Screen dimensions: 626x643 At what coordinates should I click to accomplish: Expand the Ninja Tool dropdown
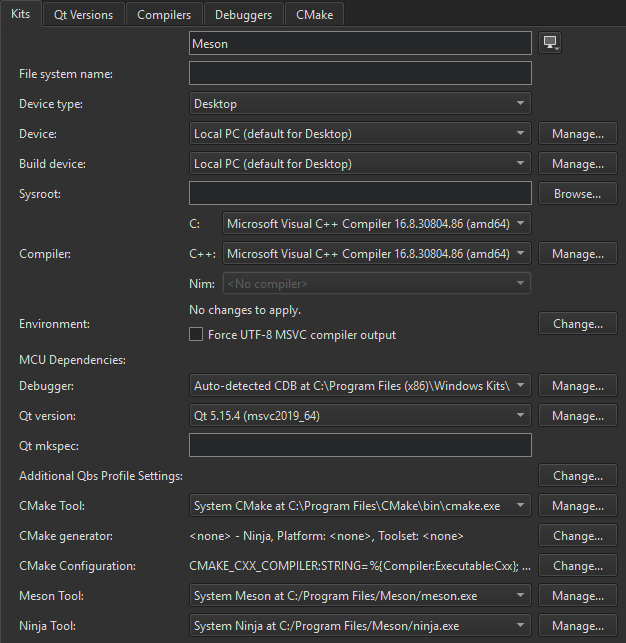360,626
